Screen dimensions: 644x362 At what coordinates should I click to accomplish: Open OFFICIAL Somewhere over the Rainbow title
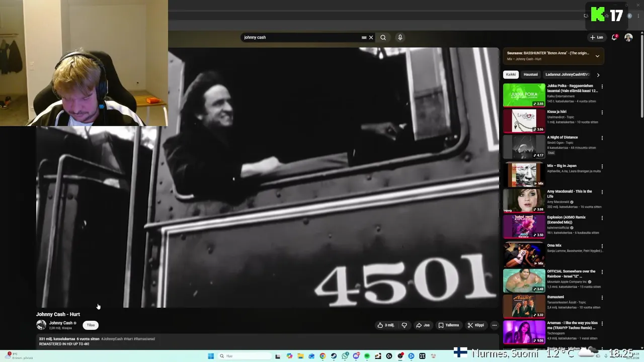coord(572,274)
